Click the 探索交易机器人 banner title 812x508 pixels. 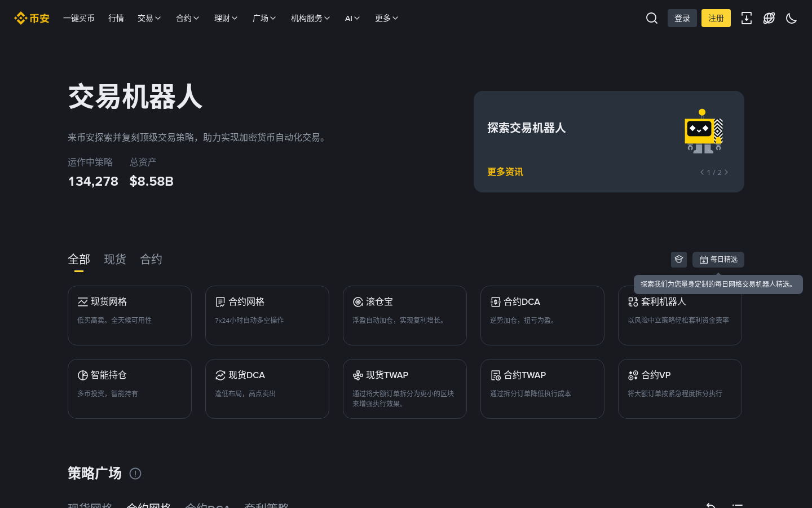click(527, 128)
